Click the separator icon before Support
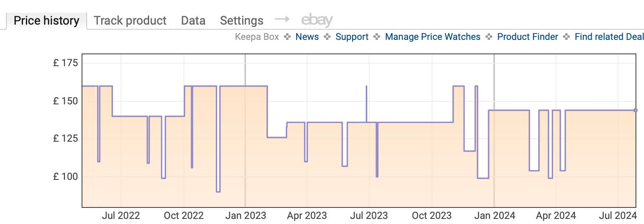The image size is (644, 224). [327, 37]
